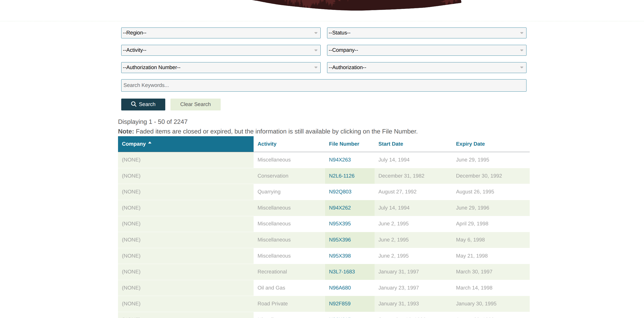Sort table by Start Date column

[390, 144]
